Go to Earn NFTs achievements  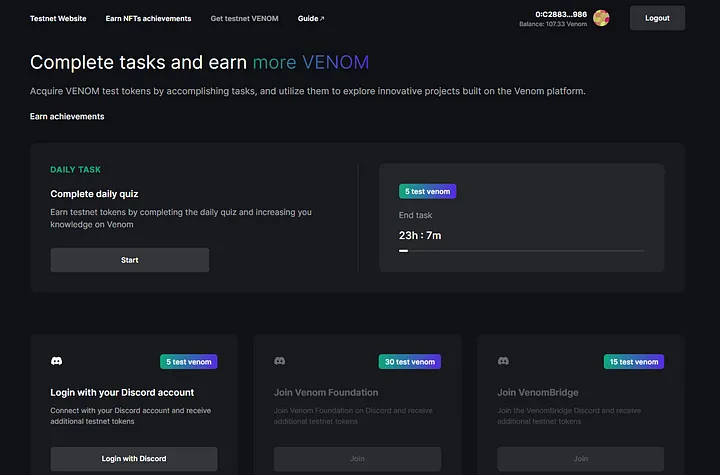tap(148, 19)
